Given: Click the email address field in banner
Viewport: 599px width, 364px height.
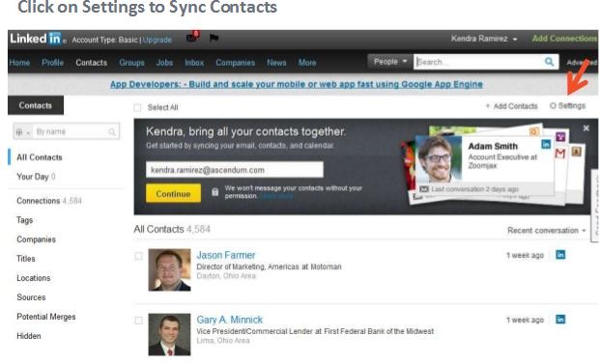Looking at the screenshot, I should click(x=235, y=170).
